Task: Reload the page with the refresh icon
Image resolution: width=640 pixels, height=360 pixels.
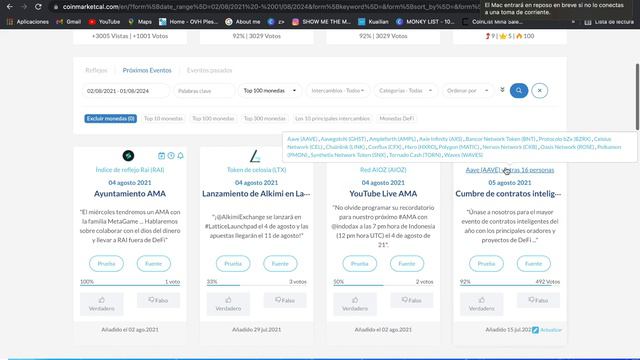Action: [38, 7]
